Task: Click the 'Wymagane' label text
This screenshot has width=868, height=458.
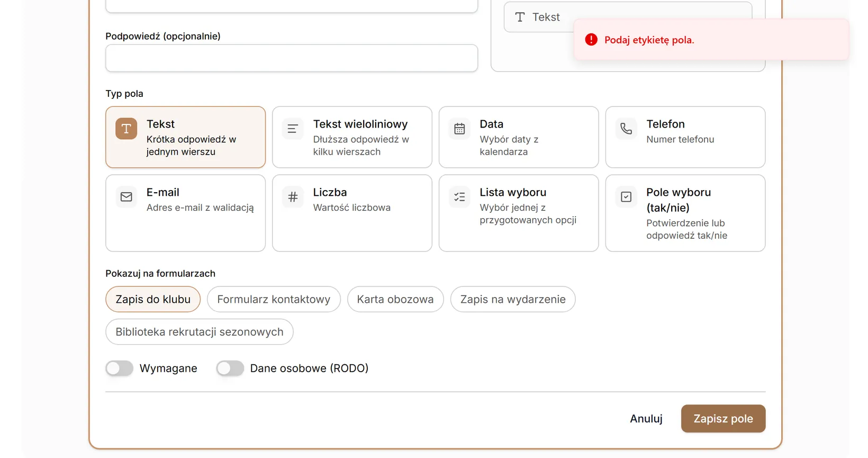Action: pos(168,369)
